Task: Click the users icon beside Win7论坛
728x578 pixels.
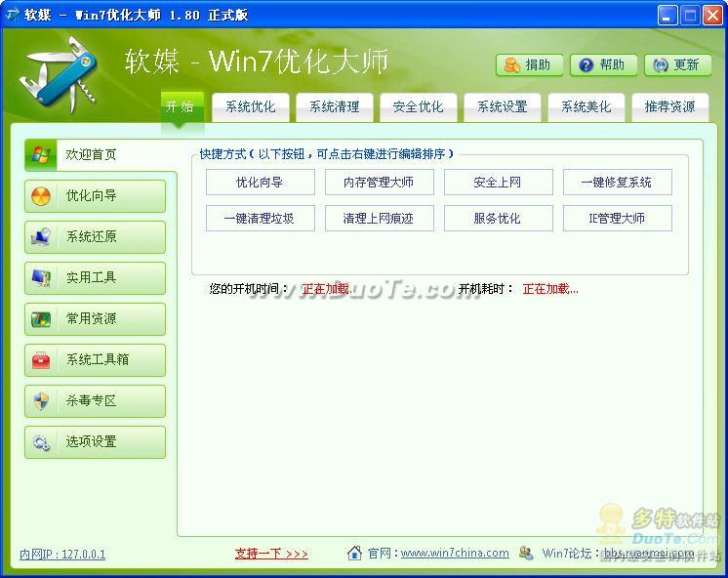Action: click(x=526, y=553)
